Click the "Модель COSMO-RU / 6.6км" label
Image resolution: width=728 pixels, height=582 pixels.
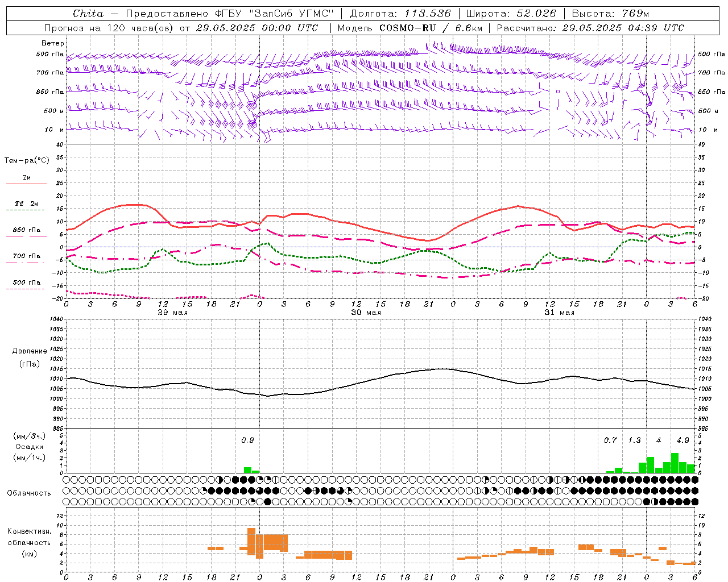[x=410, y=28]
